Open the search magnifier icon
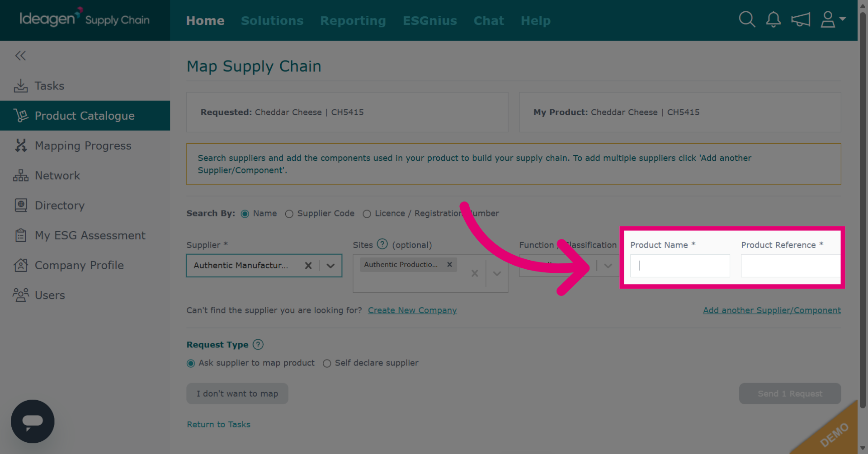 [747, 19]
